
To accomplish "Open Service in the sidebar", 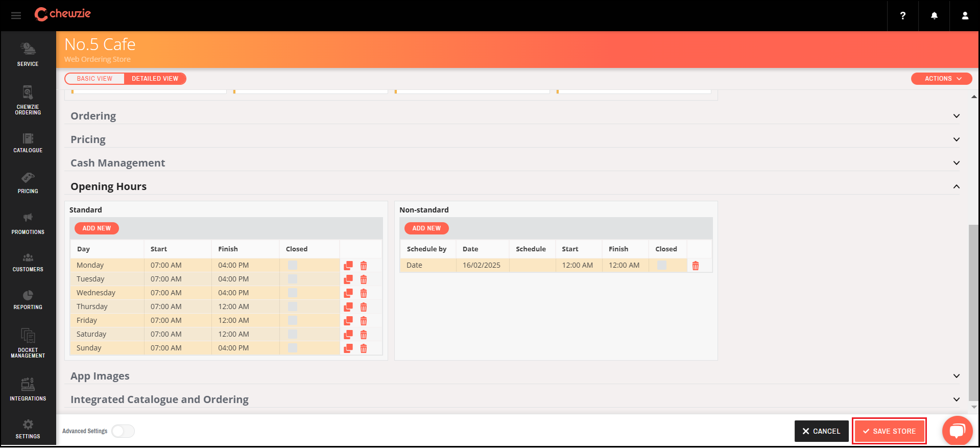I will pyautogui.click(x=28, y=55).
